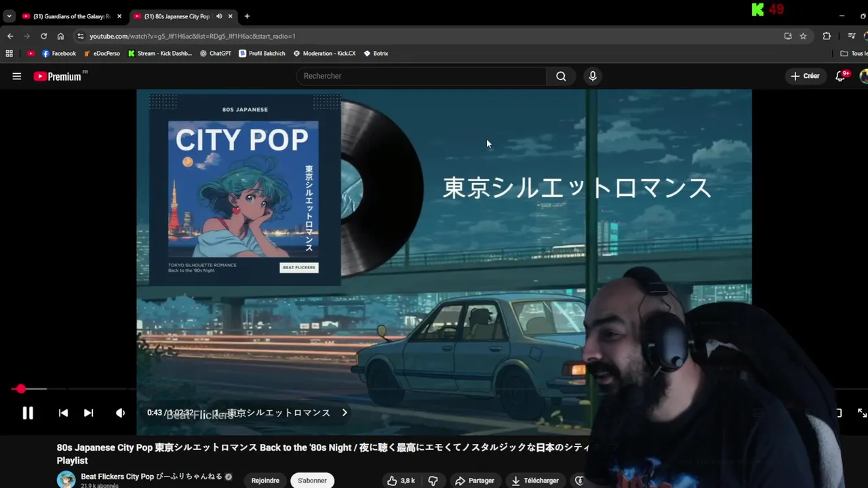This screenshot has width=868, height=488.
Task: Open the Botrix bookmark
Action: pos(376,53)
